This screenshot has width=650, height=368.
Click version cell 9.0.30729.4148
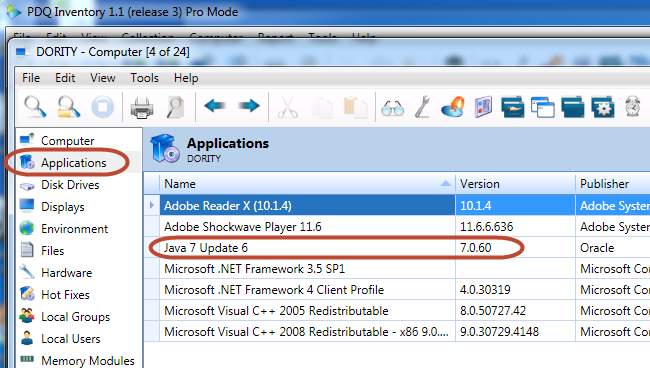click(515, 332)
